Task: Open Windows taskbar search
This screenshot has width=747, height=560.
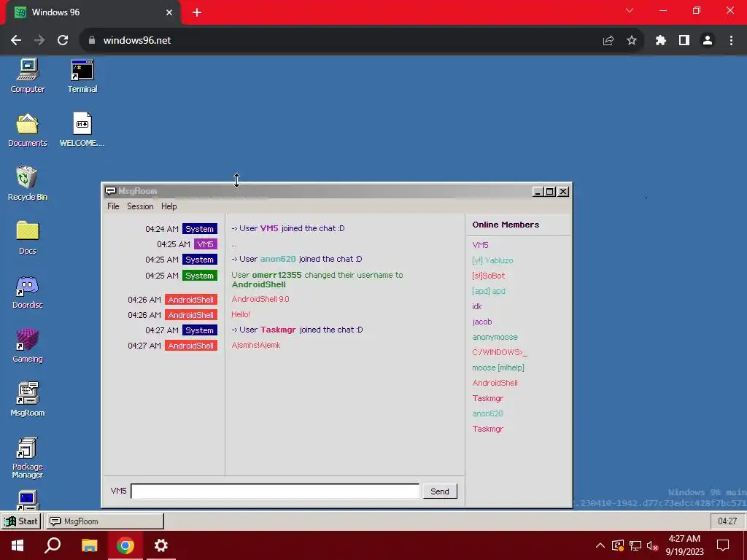Action: click(53, 545)
